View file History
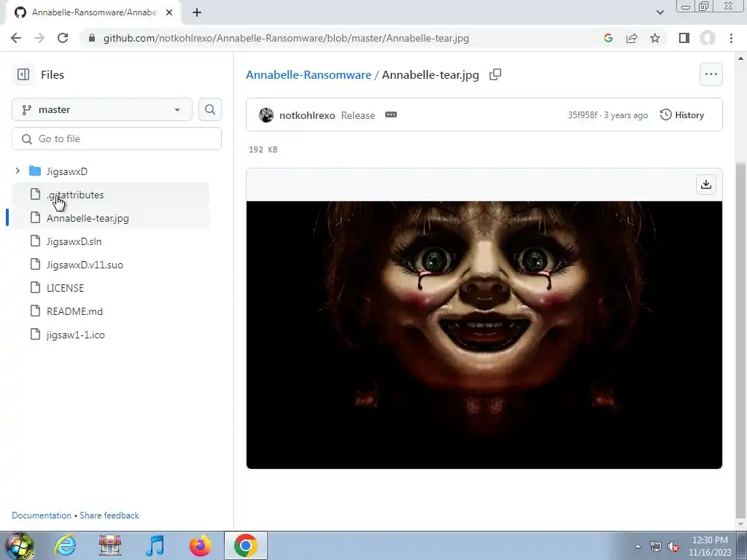Screen dimensions: 747x560 pyautogui.click(x=682, y=114)
